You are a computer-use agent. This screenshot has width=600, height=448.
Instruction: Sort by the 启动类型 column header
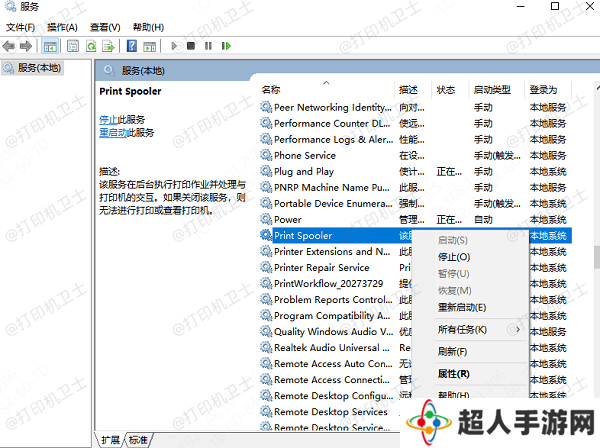[x=492, y=90]
